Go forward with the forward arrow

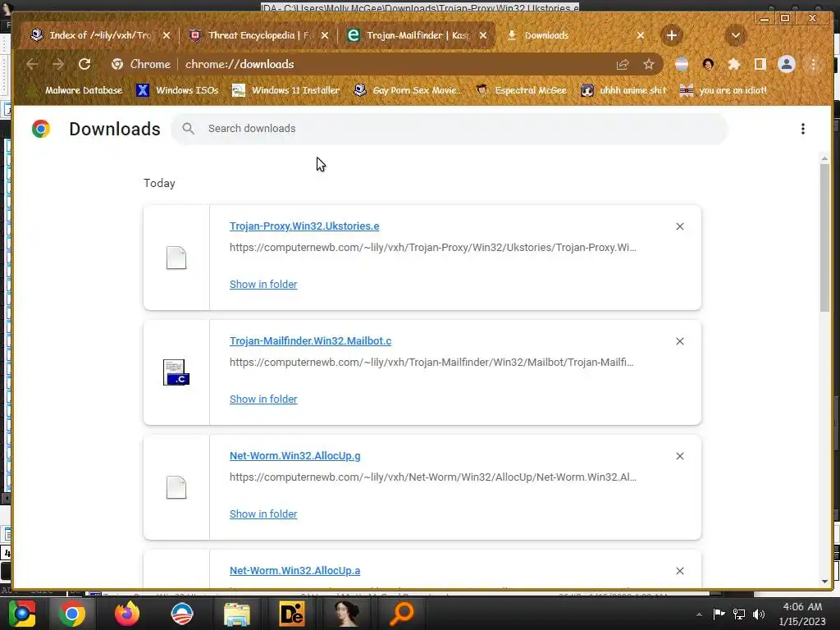pyautogui.click(x=58, y=64)
